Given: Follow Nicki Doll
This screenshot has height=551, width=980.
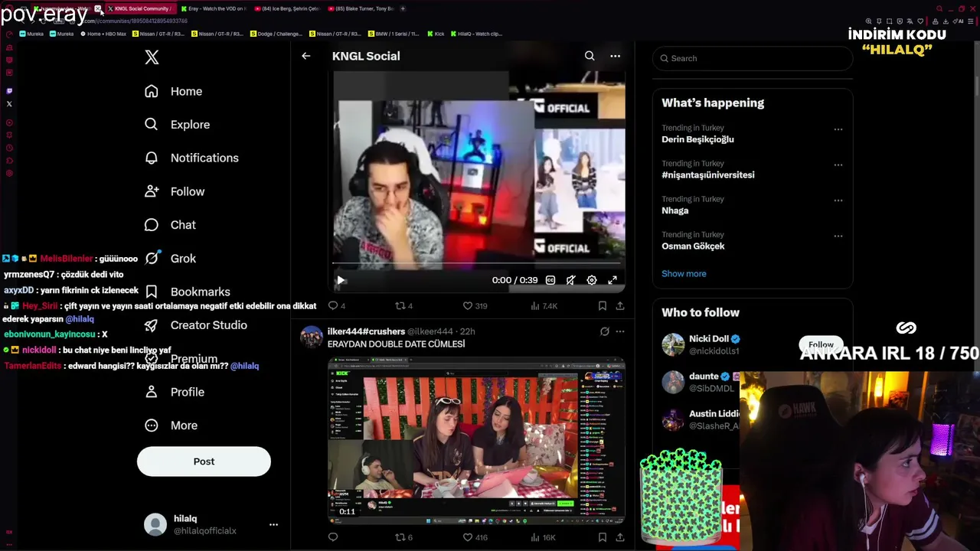Looking at the screenshot, I should tap(821, 344).
